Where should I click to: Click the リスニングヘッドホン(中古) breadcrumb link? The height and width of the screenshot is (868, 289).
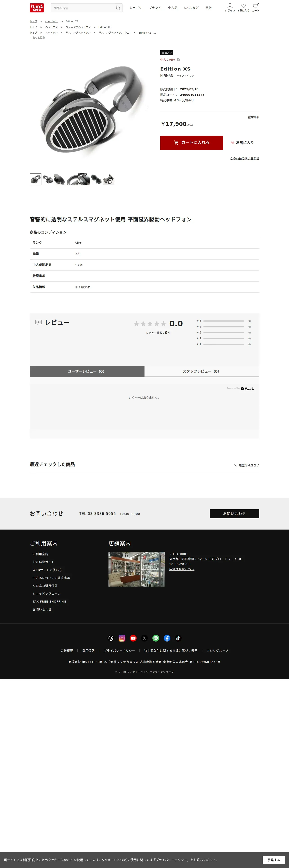pyautogui.click(x=114, y=33)
